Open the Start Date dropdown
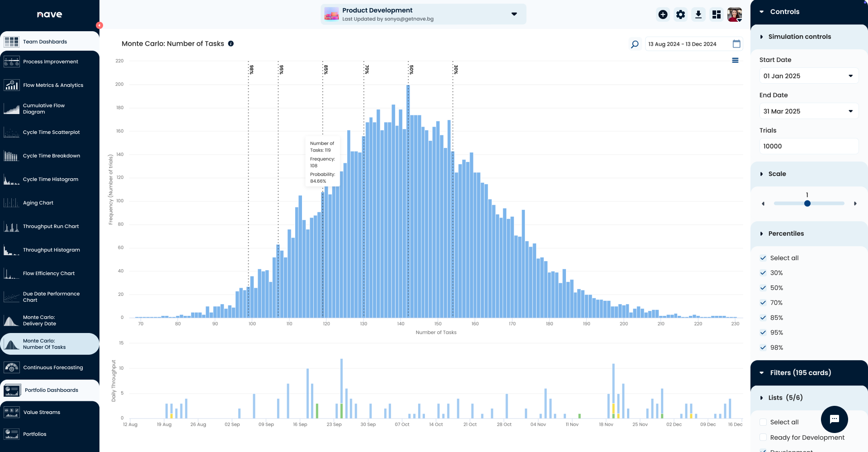868x452 pixels. tap(809, 76)
